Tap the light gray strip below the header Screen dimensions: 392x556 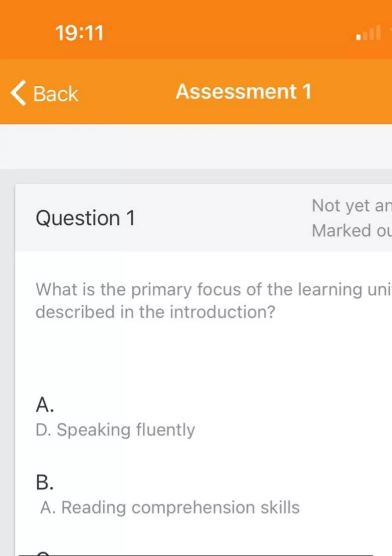pyautogui.click(x=196, y=146)
